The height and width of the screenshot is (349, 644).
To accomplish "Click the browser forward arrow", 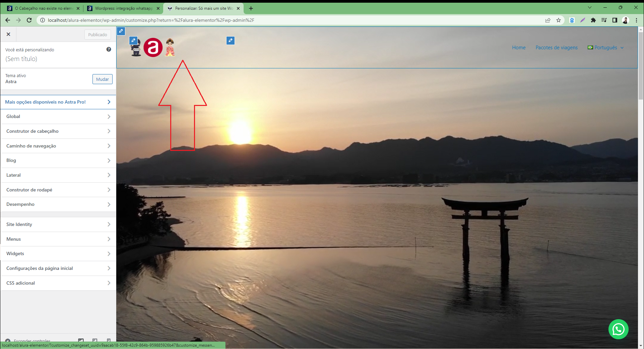I will tap(18, 20).
